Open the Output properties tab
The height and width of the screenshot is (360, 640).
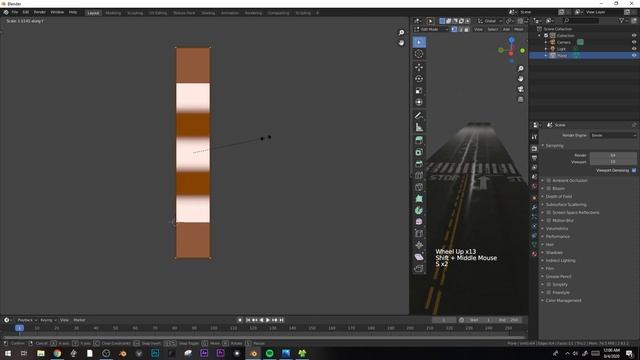coord(534,158)
